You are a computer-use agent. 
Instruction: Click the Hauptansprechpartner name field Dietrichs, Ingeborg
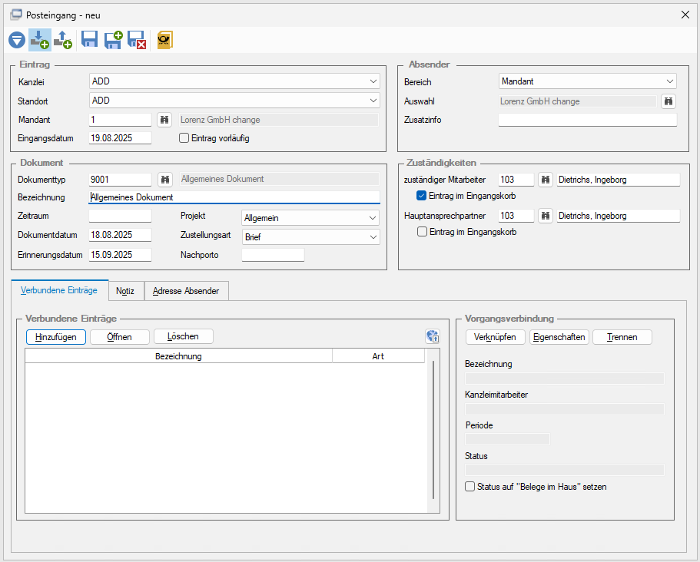coord(618,216)
